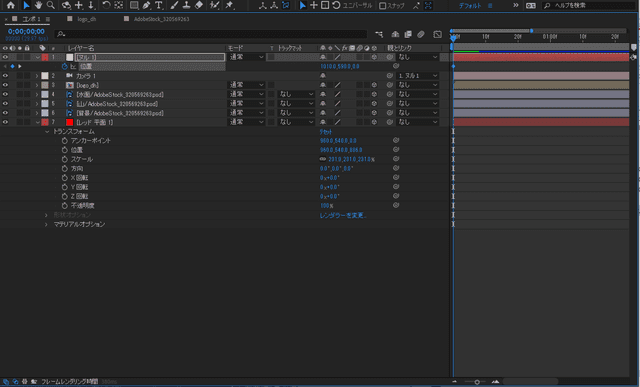Click red solid color thumbnail of layer 7

70,122
